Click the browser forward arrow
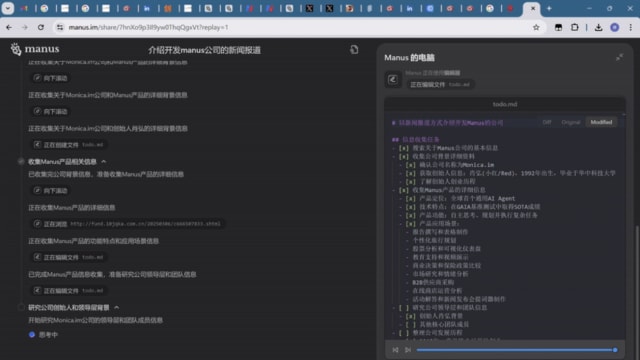This screenshot has width=640, height=360. [x=24, y=27]
